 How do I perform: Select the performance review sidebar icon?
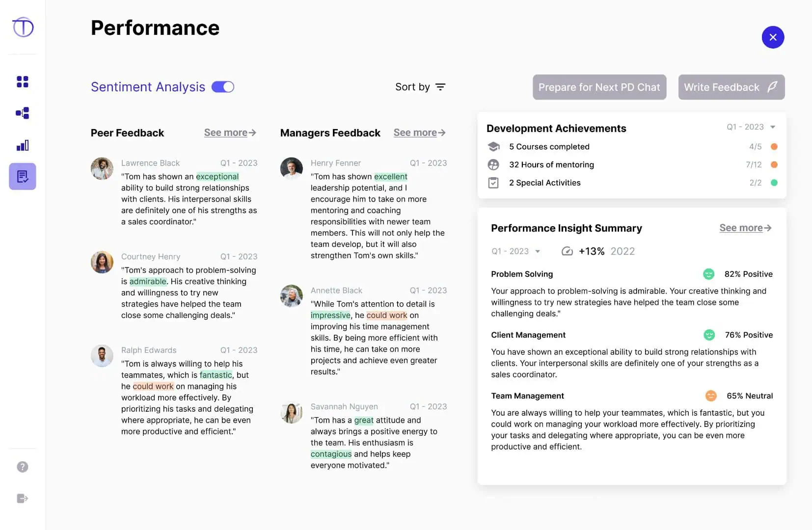pos(23,176)
